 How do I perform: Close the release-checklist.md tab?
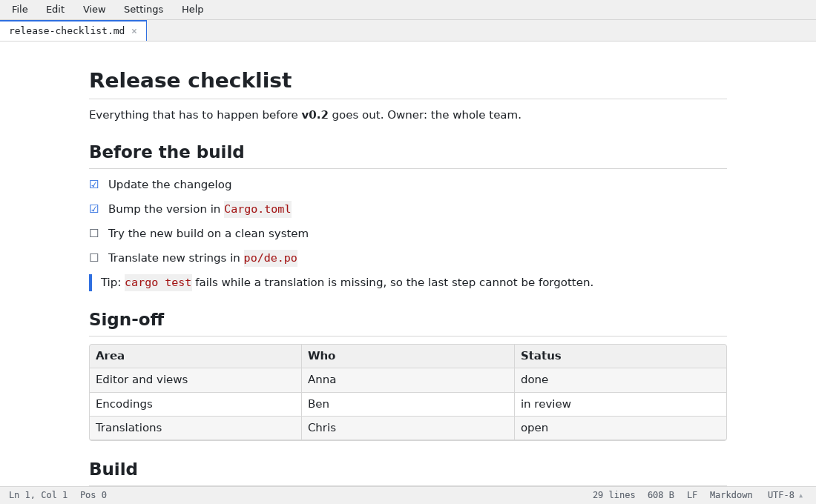click(x=134, y=31)
